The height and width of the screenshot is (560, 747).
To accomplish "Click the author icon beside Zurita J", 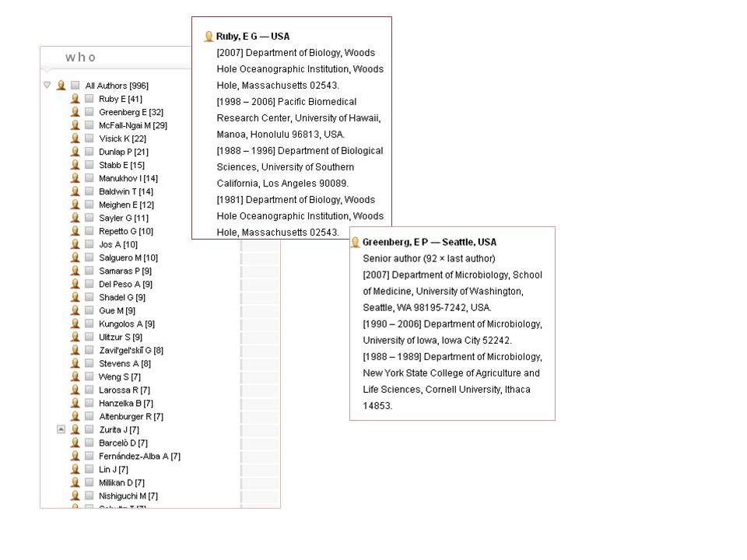I will (x=75, y=429).
